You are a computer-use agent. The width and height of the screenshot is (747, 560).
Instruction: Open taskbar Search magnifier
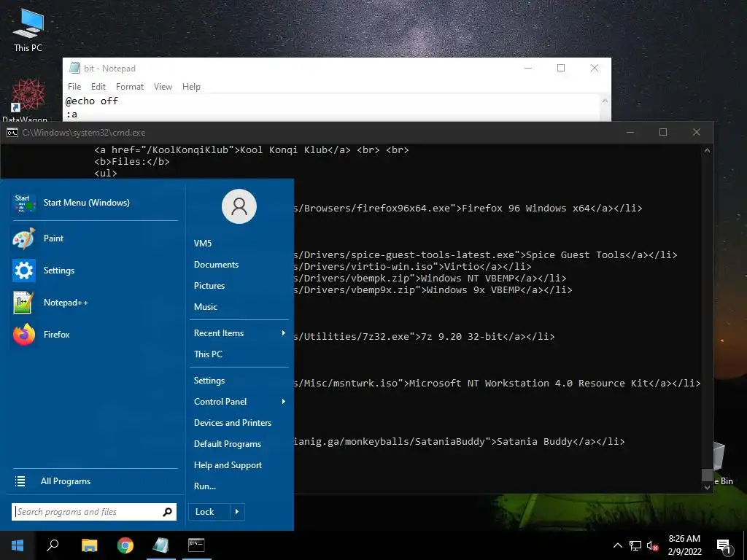click(x=53, y=545)
